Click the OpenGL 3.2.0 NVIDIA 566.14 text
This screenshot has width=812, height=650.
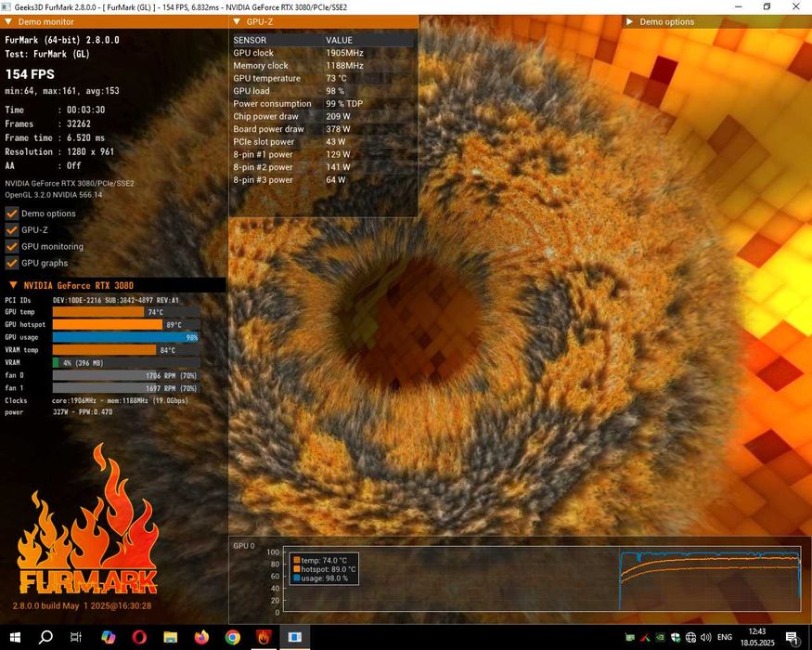click(x=54, y=195)
